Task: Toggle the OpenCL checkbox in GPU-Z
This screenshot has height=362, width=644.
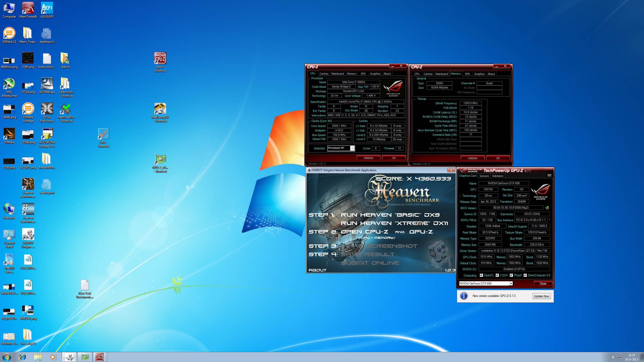Action: [481, 275]
